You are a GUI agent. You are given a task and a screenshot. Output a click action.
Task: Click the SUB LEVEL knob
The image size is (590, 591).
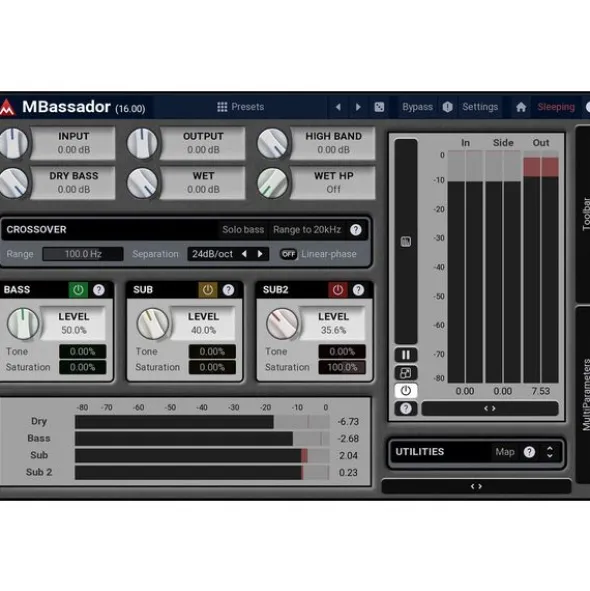[x=152, y=324]
